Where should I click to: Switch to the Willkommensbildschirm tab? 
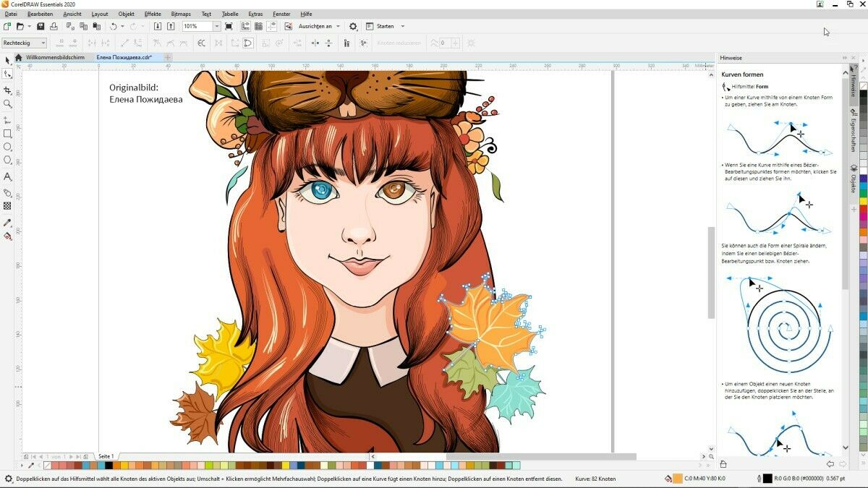click(x=55, y=57)
